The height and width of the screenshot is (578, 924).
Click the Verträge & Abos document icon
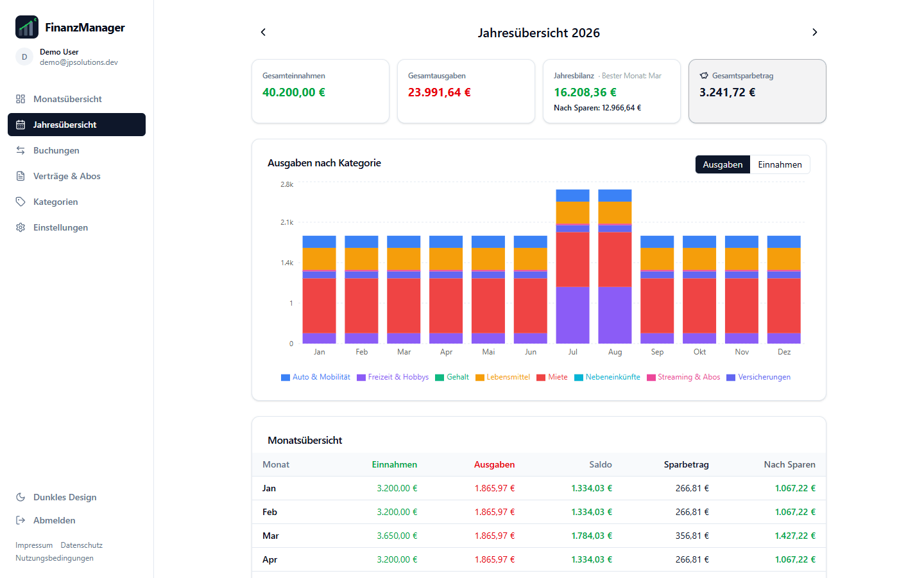pos(21,176)
